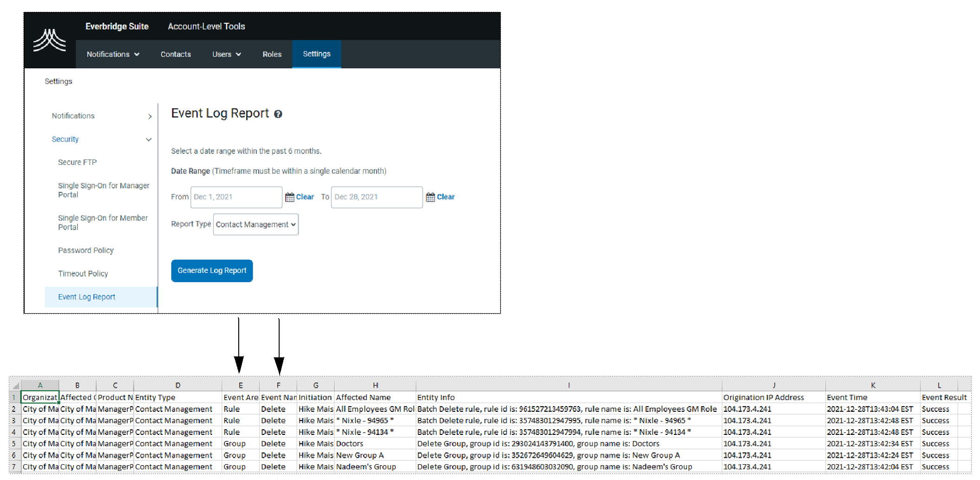Viewport: 980px width, 480px height.
Task: Click inside the From date input field
Action: [236, 197]
